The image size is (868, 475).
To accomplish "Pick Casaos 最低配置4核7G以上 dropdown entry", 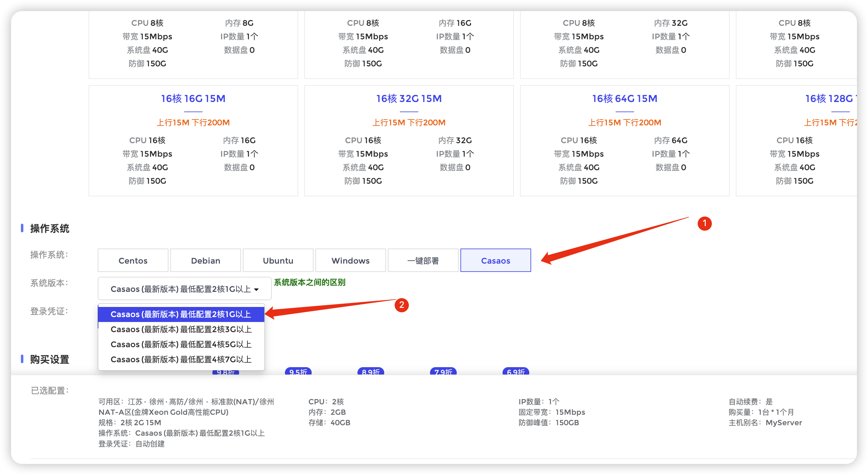I will pos(181,359).
